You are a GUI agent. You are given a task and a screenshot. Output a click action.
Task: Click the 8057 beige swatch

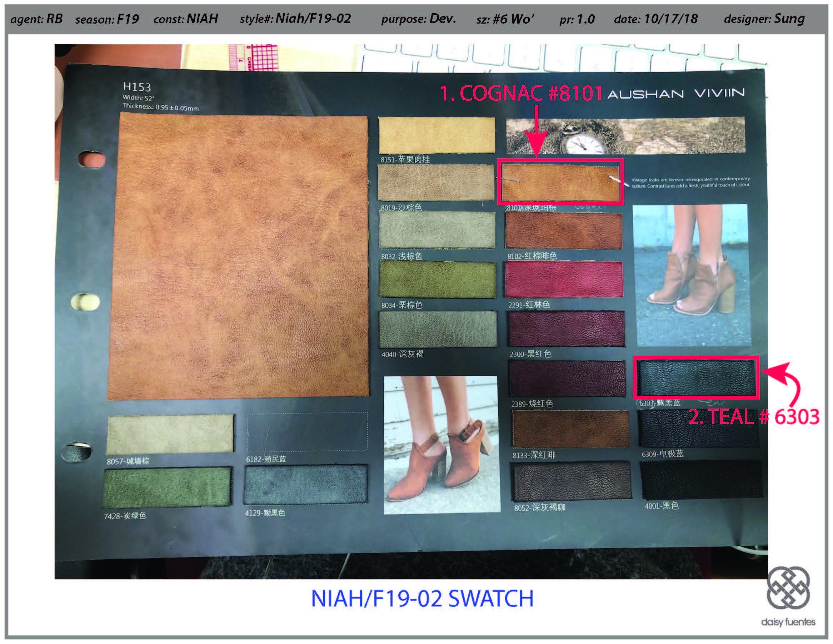click(170, 434)
